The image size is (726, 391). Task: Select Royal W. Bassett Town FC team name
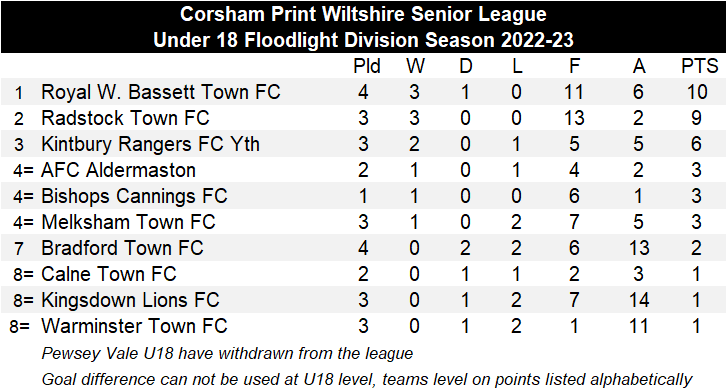[x=161, y=92]
